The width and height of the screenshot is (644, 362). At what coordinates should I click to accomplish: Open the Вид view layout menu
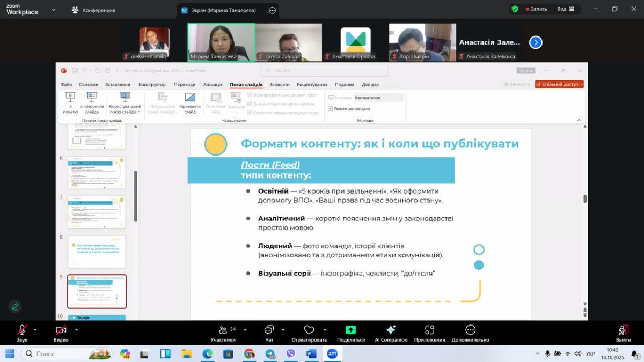[566, 9]
